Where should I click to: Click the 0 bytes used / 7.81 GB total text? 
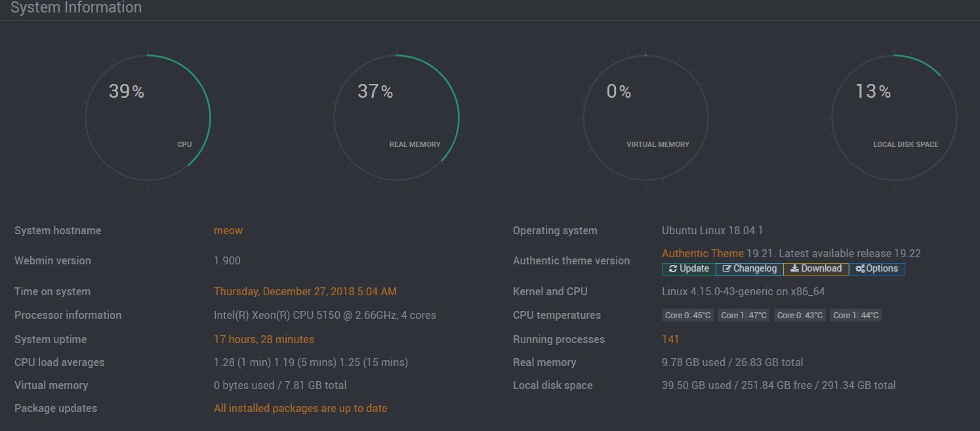click(x=280, y=385)
